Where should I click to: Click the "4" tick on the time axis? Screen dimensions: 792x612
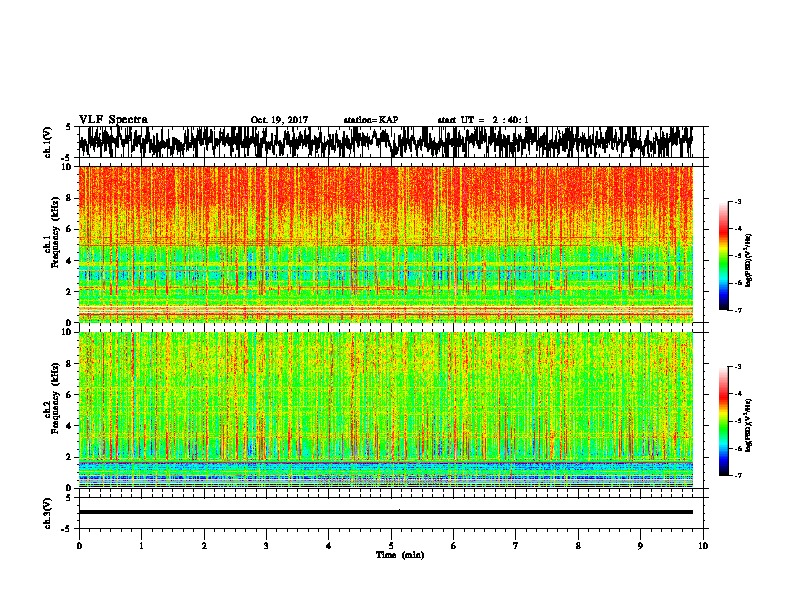329,545
